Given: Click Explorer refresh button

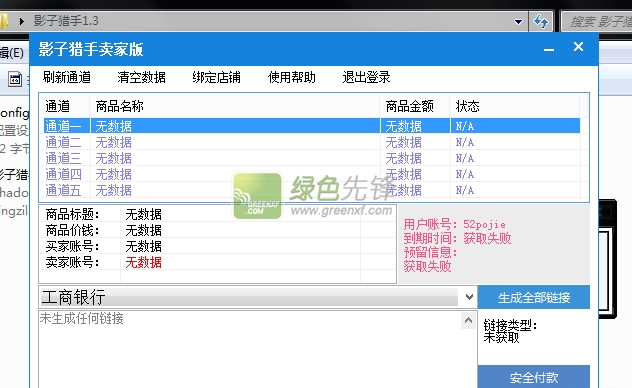Looking at the screenshot, I should point(541,21).
